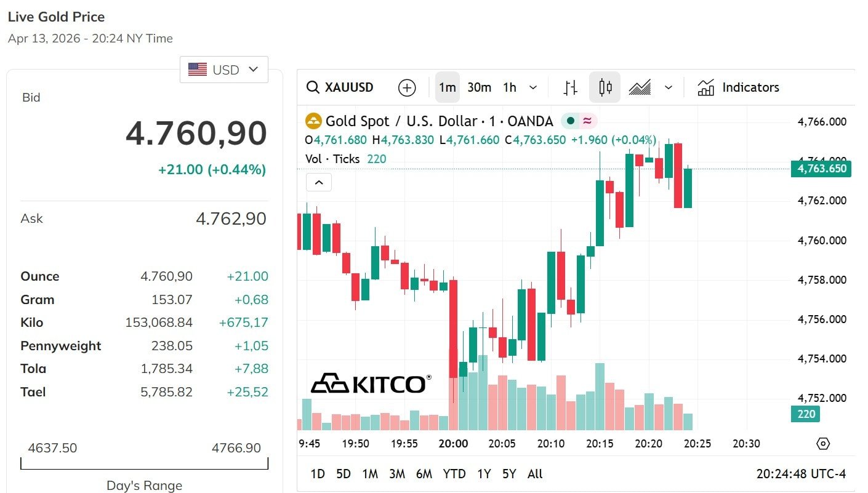The image size is (868, 493).
Task: Switch to the 30m interval
Action: [479, 87]
